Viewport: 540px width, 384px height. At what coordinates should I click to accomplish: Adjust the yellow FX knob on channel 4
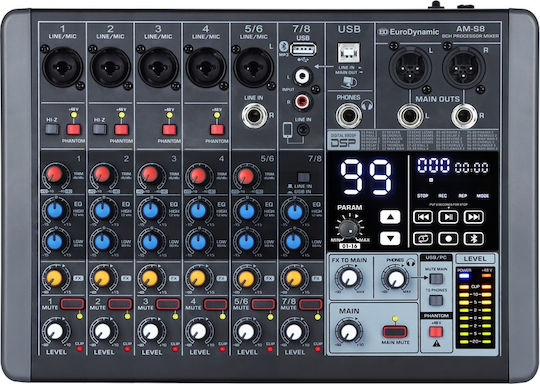pos(198,277)
